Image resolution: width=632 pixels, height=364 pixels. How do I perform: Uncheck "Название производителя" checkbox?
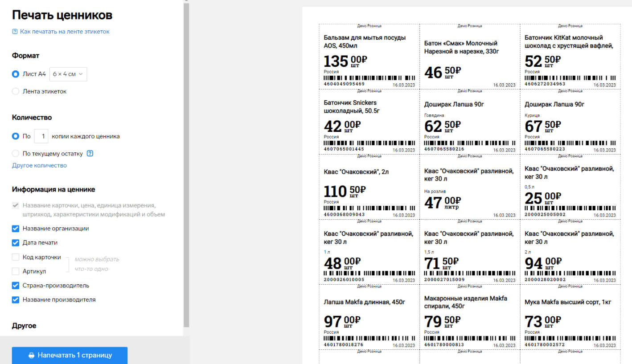[x=16, y=300]
